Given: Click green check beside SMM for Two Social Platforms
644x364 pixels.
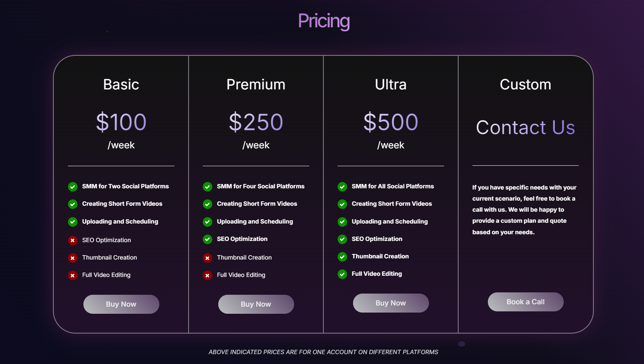Looking at the screenshot, I should tap(73, 187).
